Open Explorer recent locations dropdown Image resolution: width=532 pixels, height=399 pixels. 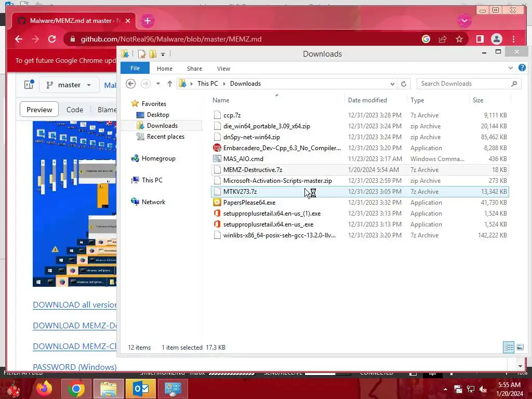coord(158,84)
